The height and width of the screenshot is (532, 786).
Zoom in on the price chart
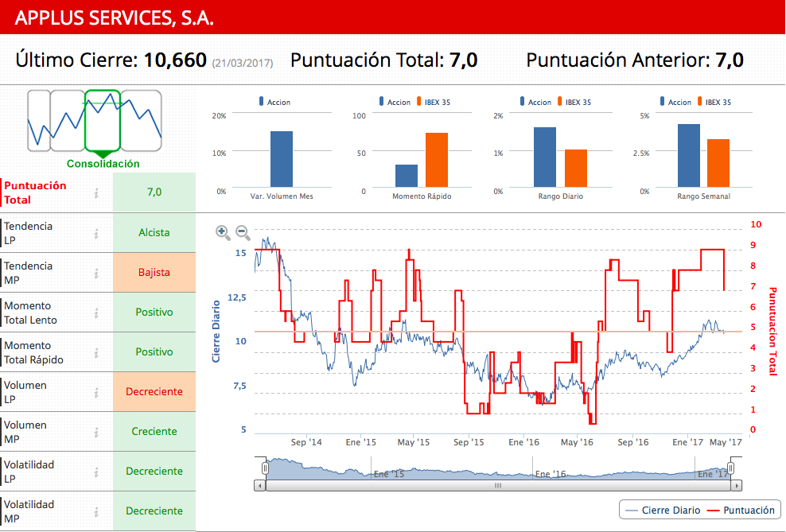pyautogui.click(x=223, y=232)
